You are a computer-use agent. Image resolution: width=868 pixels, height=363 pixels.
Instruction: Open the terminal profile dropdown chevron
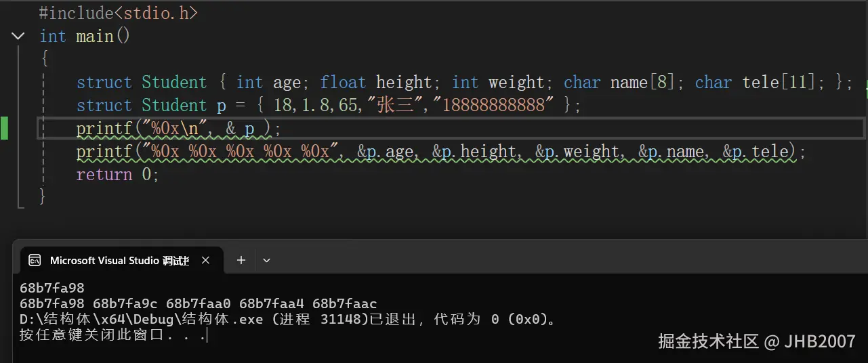266,260
